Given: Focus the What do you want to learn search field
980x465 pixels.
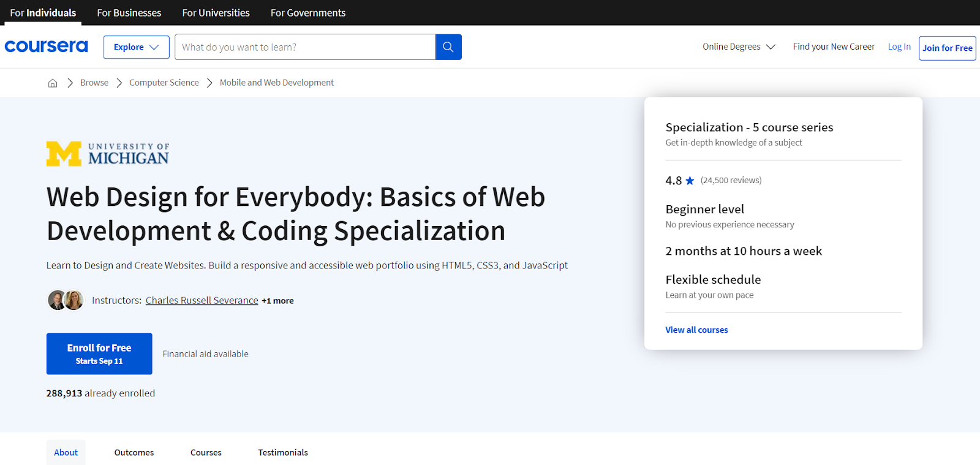Looking at the screenshot, I should (305, 47).
